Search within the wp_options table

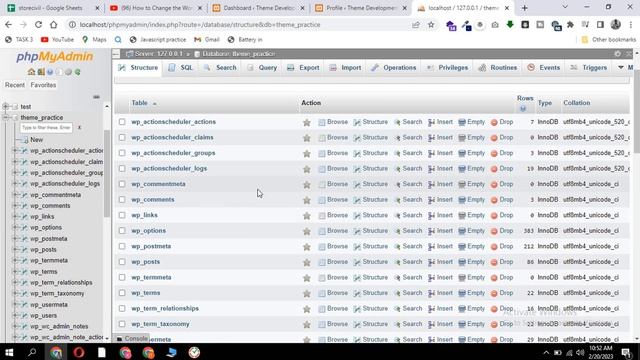coord(408,231)
